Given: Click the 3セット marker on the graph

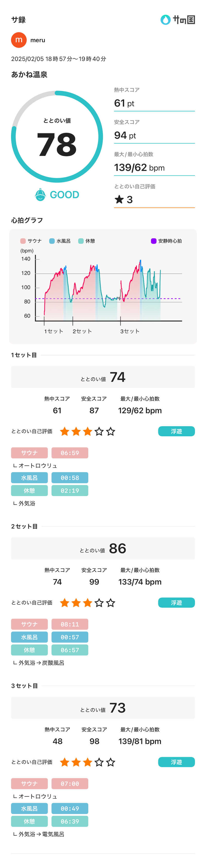Looking at the screenshot, I should pos(130,331).
